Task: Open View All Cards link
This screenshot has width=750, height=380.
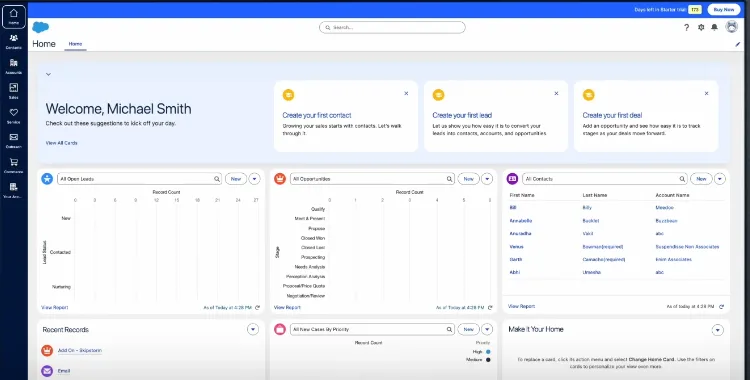Action: (x=61, y=143)
